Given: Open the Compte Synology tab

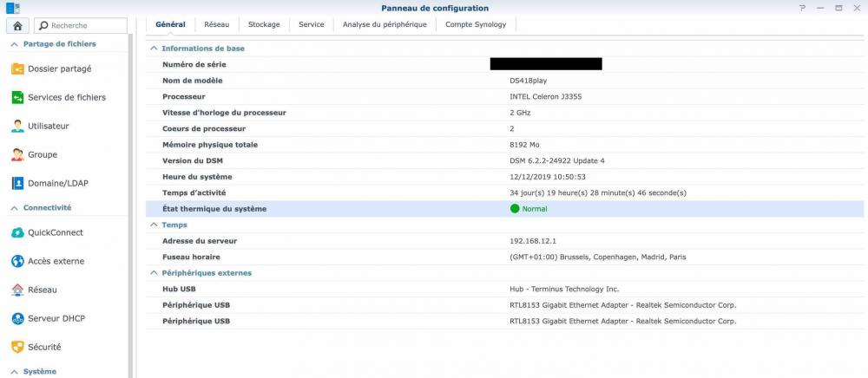Looking at the screenshot, I should 476,24.
